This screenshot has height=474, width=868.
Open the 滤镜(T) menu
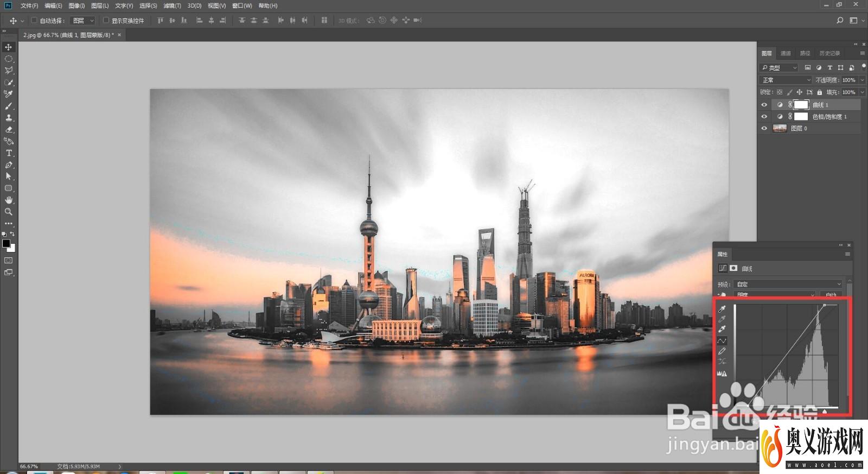click(x=173, y=5)
